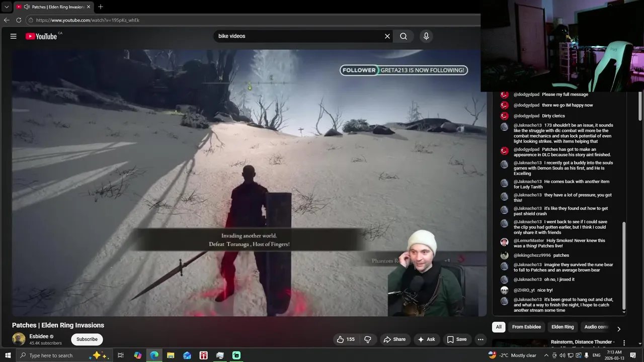
Task: Click the taskbar 'Type here to search' box
Action: click(x=65, y=355)
